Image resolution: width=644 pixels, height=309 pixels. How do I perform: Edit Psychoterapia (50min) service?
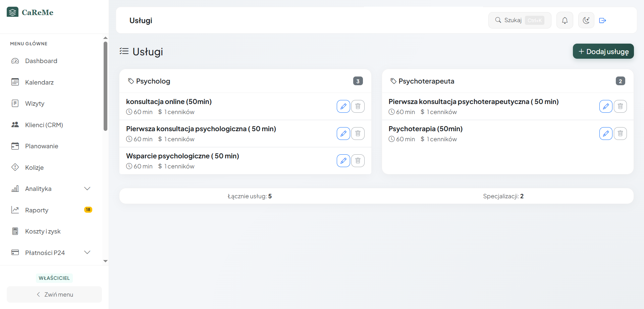coord(606,134)
